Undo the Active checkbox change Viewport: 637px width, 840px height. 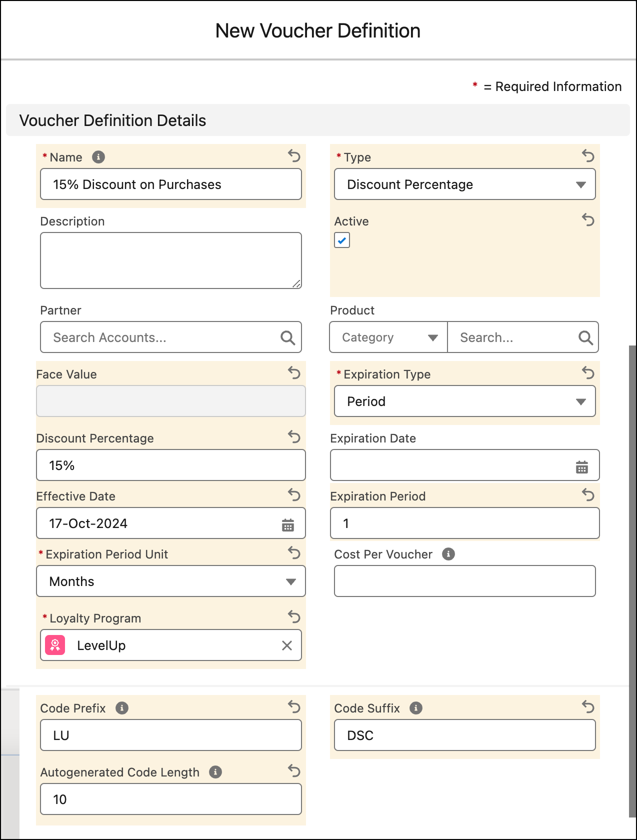pyautogui.click(x=588, y=219)
